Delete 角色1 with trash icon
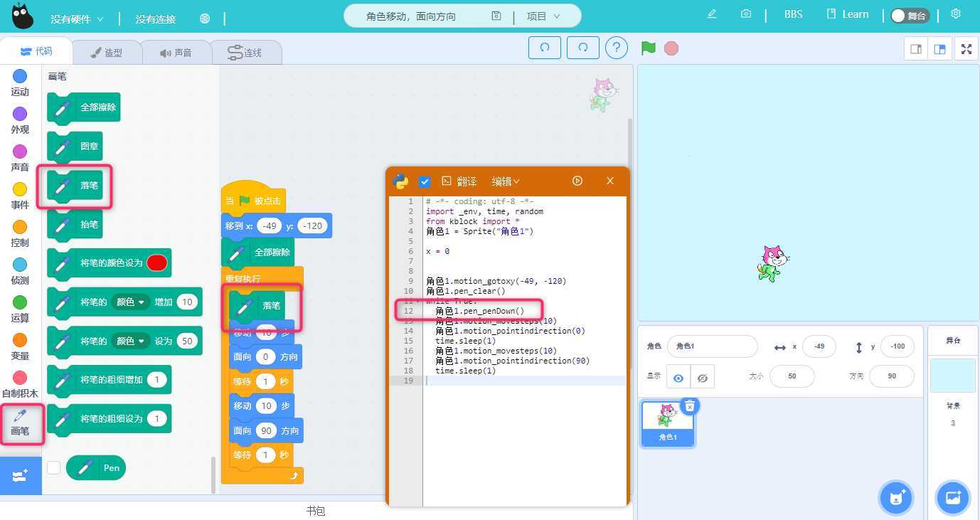The height and width of the screenshot is (520, 980). point(690,405)
